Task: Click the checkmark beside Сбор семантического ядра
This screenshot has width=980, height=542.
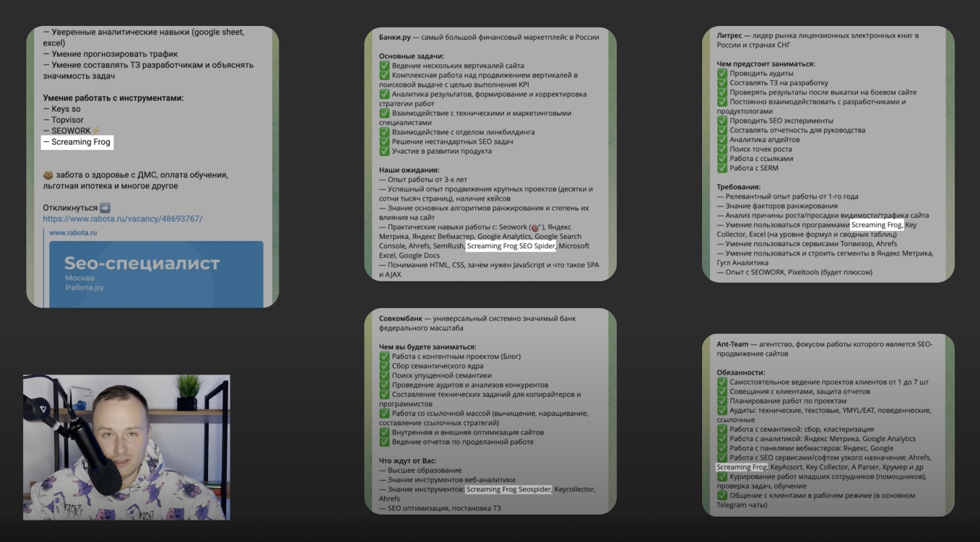Action: 384,366
